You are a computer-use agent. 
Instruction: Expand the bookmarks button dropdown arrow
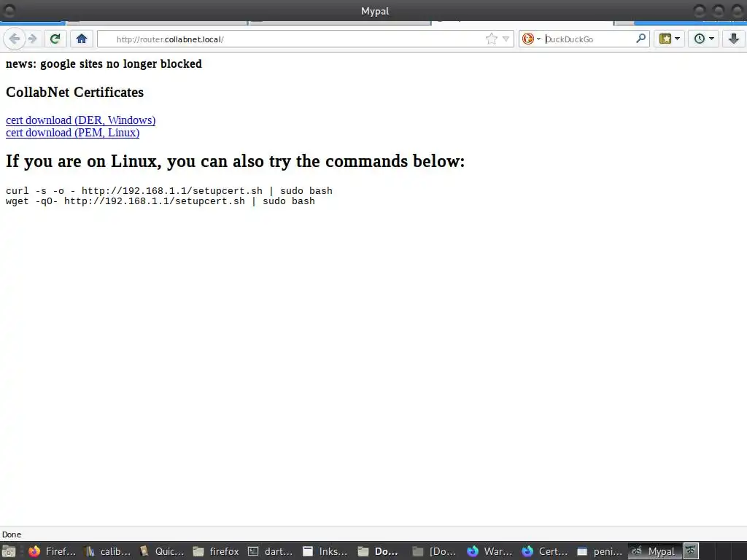pos(678,39)
